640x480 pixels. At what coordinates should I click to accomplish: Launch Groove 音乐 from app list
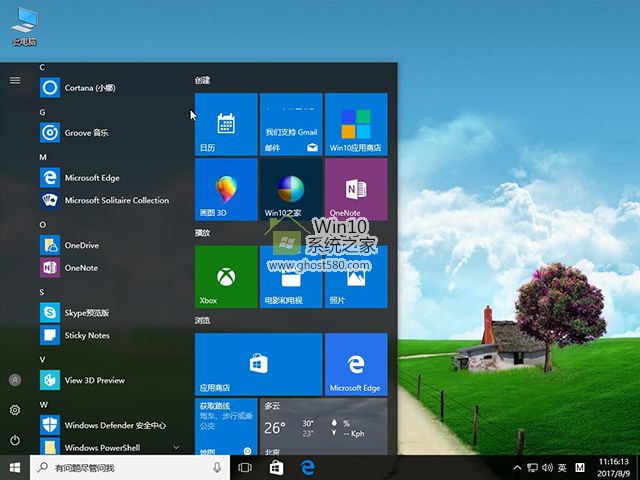click(x=110, y=133)
